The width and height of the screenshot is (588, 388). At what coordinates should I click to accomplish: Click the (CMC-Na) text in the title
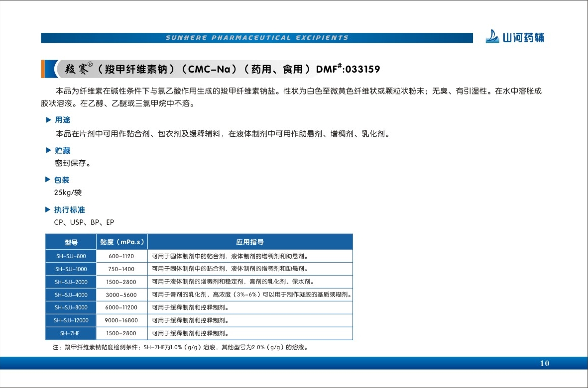pyautogui.click(x=210, y=69)
